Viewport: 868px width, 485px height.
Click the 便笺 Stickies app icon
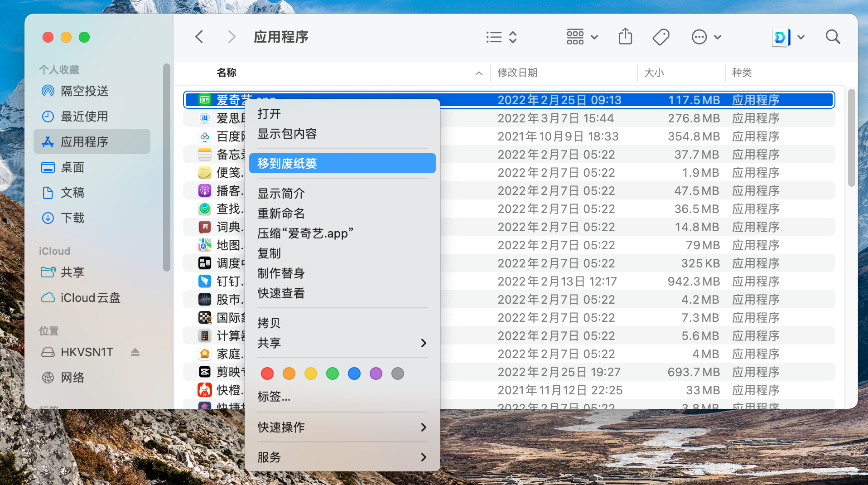pyautogui.click(x=205, y=172)
